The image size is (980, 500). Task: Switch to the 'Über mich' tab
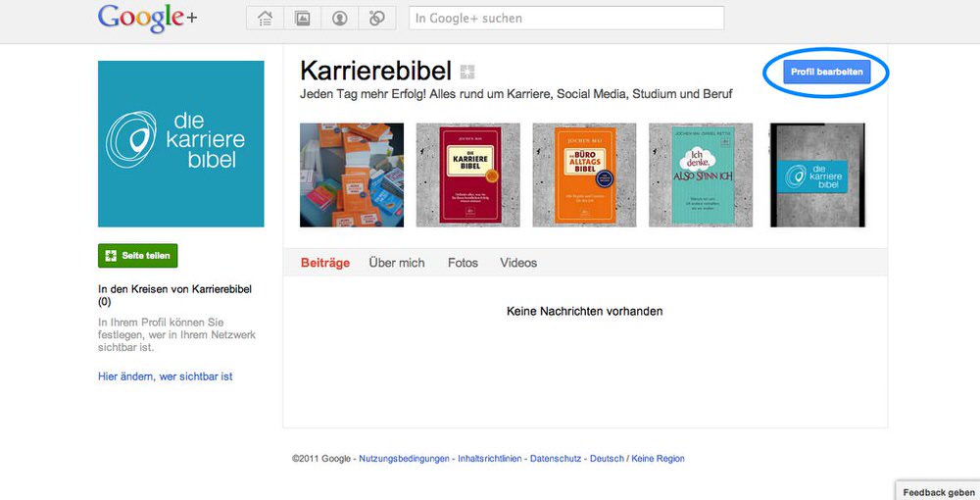pos(396,263)
